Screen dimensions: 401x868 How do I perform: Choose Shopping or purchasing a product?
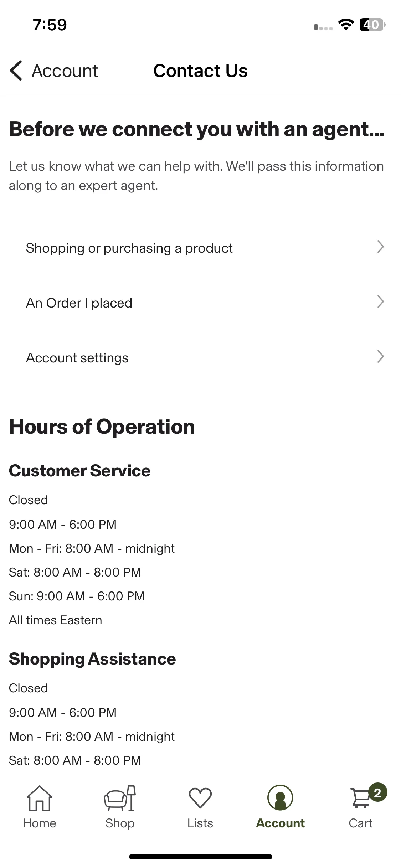coord(200,248)
